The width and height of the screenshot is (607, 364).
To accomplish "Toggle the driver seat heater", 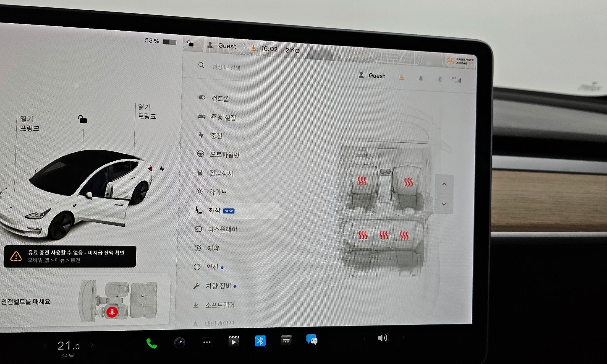I will coord(362,181).
